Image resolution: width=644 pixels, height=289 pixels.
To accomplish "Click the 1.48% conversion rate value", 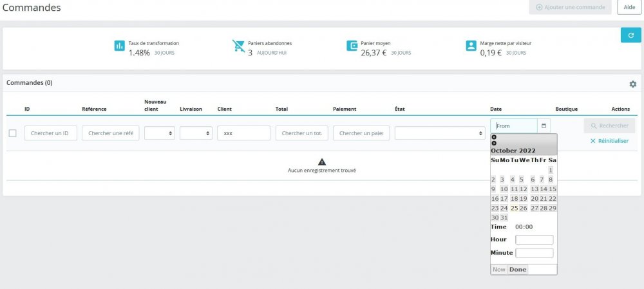I will pos(139,53).
